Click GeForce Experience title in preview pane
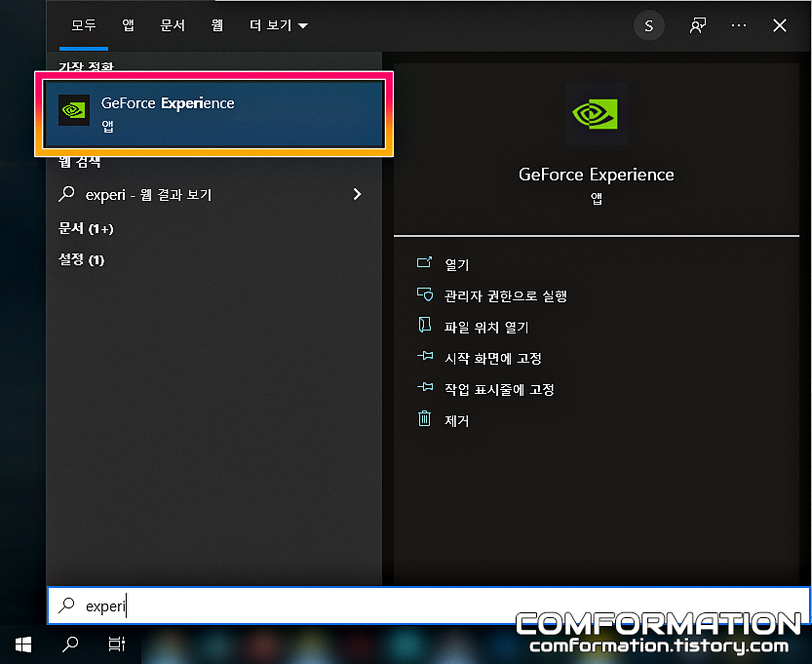 (596, 175)
